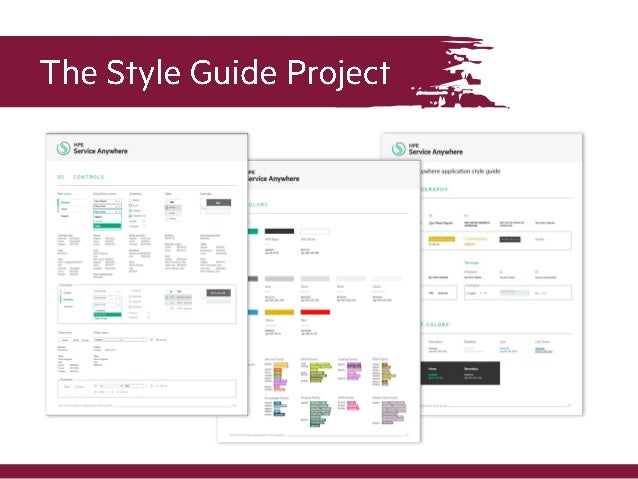Pick the teal green swatch on Colors page

pos(253,231)
